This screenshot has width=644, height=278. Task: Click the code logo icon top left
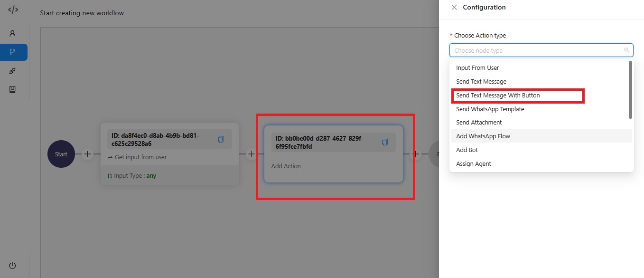[12, 9]
